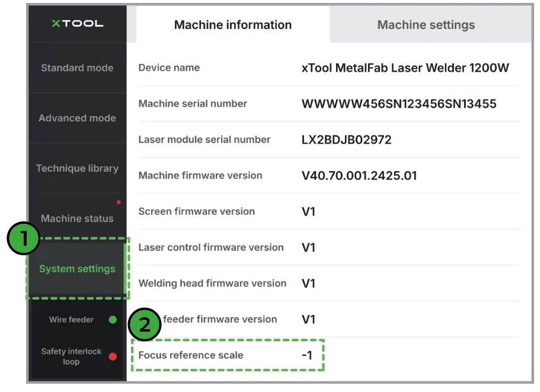Click xTool MetalFab Laser Welder 1200W value
The width and height of the screenshot is (540, 392).
[x=405, y=68]
